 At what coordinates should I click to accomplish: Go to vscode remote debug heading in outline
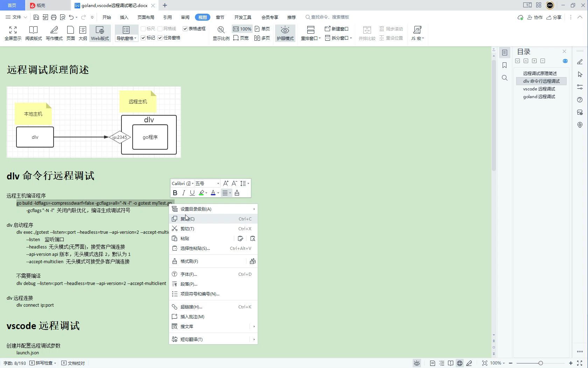pos(539,89)
